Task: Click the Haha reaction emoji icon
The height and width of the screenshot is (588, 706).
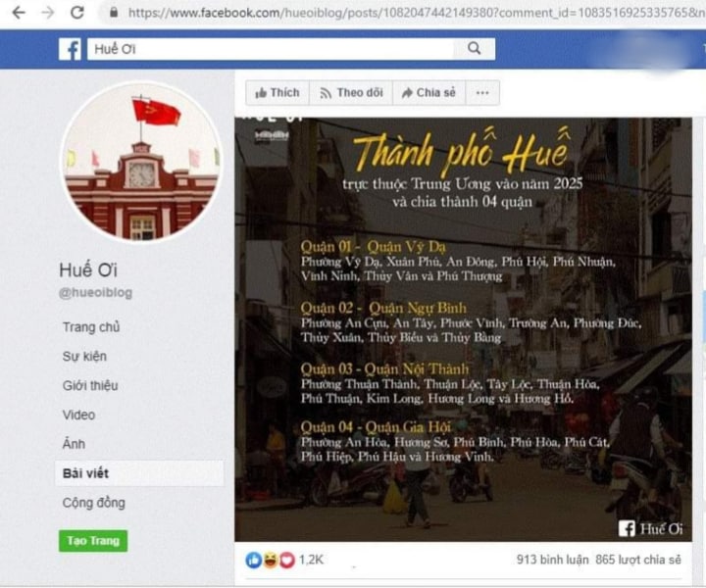Action: coord(271,560)
